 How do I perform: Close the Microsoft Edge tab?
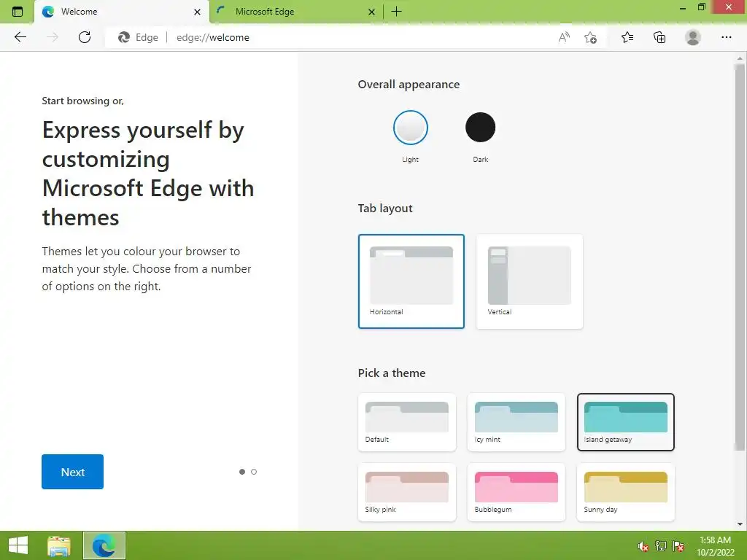click(x=371, y=12)
